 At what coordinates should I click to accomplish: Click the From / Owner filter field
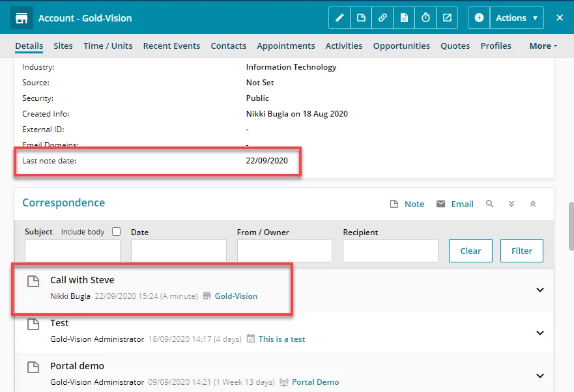point(285,251)
